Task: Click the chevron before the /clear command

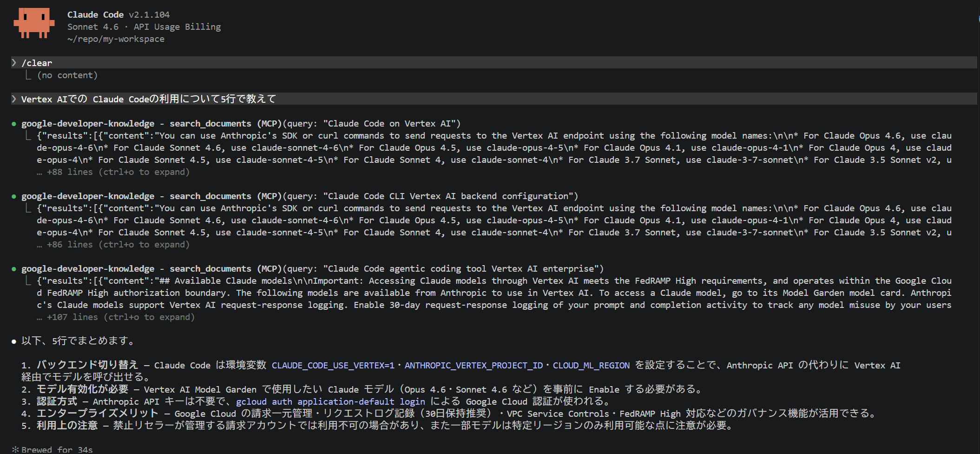Action: [14, 62]
